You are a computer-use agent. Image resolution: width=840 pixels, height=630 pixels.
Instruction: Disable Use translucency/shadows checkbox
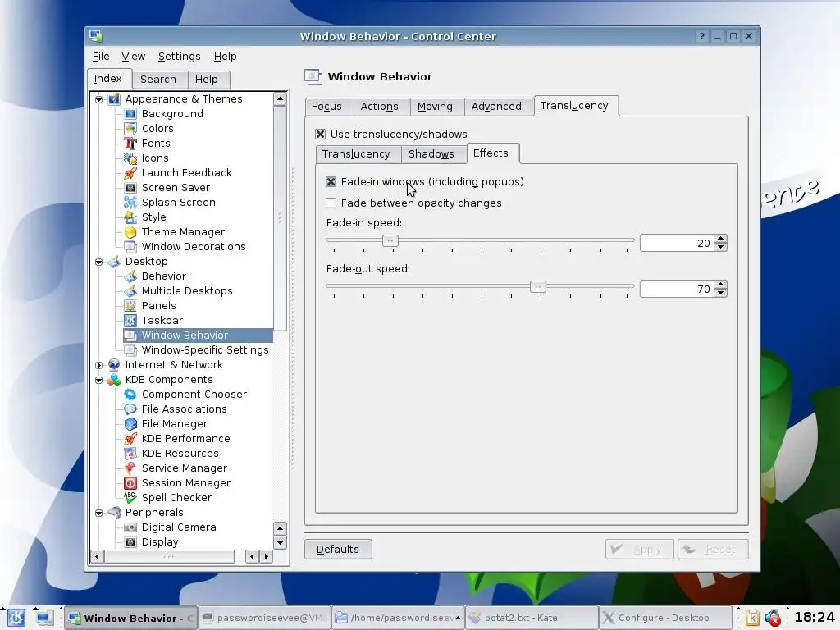point(321,134)
